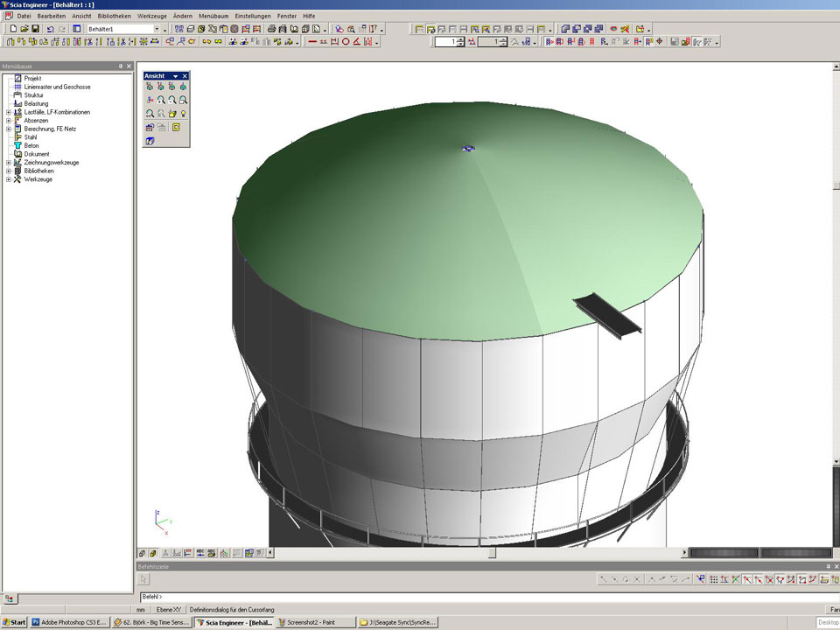840x630 pixels.
Task: Click the Undo arrow icon
Action: tap(50, 29)
